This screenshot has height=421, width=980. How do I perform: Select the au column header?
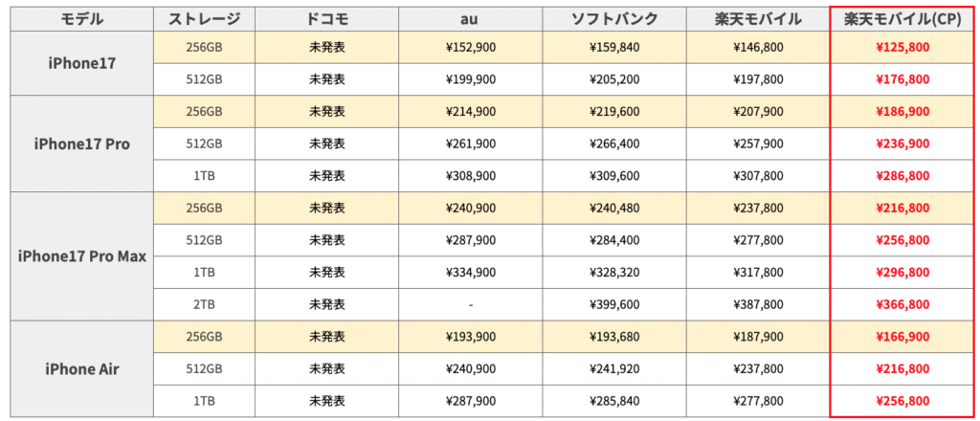pyautogui.click(x=471, y=19)
